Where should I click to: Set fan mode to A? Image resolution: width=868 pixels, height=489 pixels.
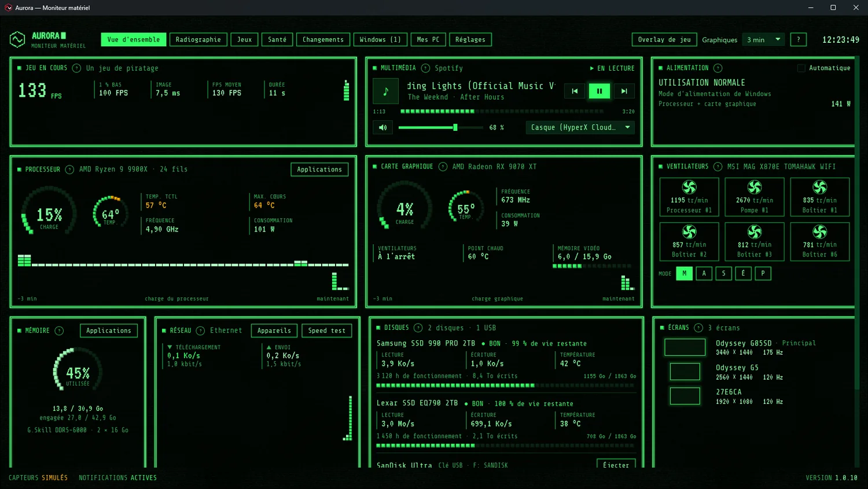pyautogui.click(x=704, y=273)
